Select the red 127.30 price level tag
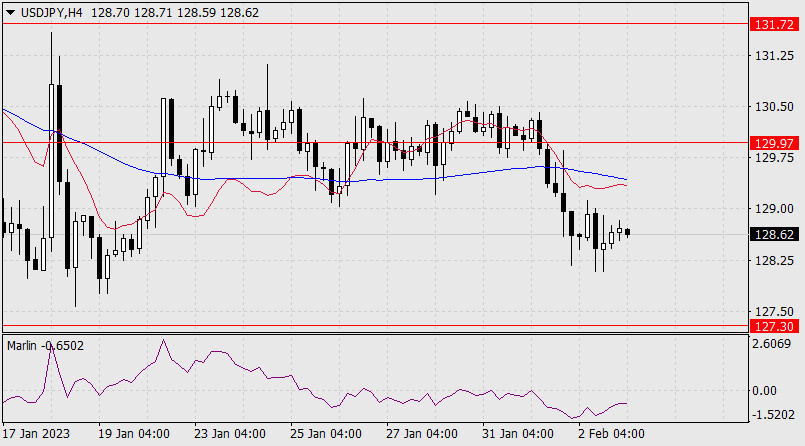The height and width of the screenshot is (446, 805). [x=776, y=326]
